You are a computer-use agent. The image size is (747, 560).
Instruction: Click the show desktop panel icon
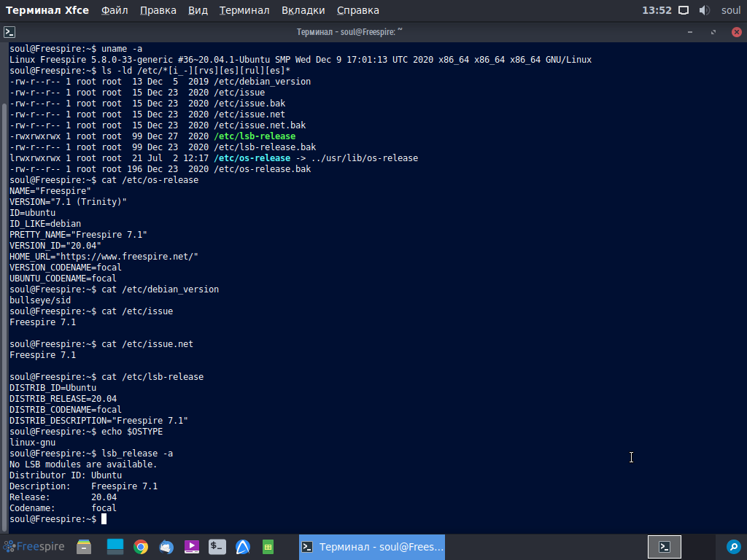point(115,547)
